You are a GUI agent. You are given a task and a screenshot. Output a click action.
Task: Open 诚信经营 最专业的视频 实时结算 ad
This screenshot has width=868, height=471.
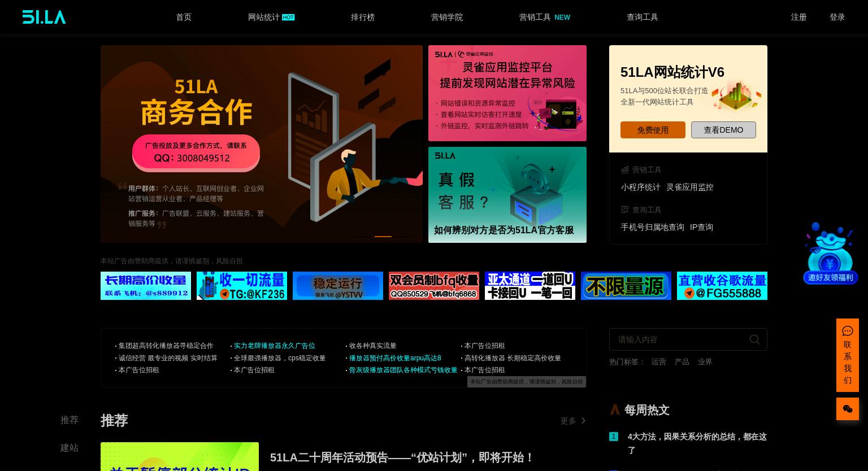click(x=168, y=358)
